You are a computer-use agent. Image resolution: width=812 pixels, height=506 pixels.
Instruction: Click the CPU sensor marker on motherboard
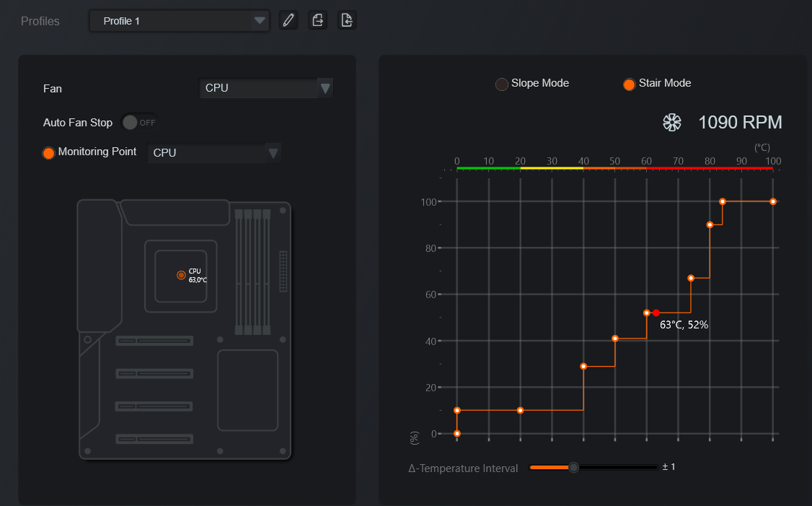(x=181, y=275)
